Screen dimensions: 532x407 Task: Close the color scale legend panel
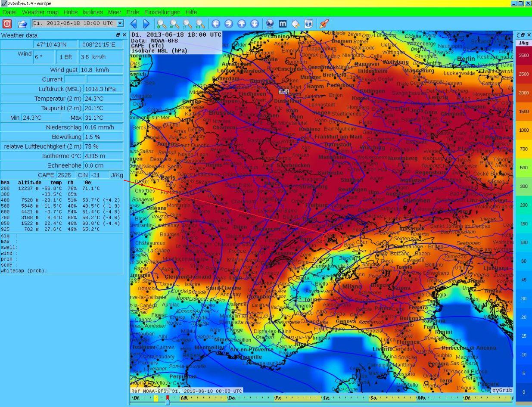[529, 35]
